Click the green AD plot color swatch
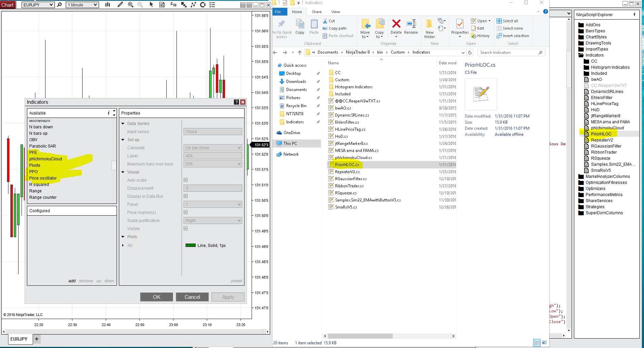 (191, 245)
